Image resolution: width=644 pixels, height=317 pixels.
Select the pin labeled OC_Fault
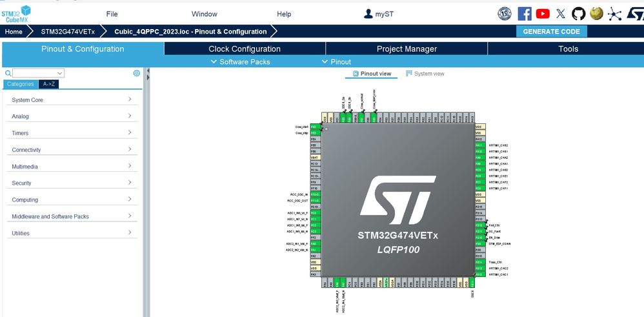tap(480, 232)
